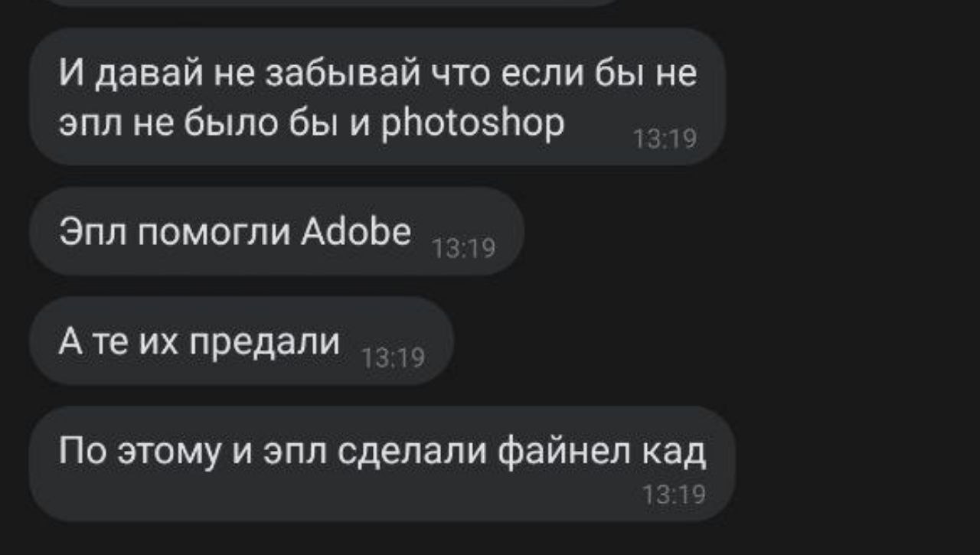
Task: Click the words "не было бы" in first message
Action: coord(234,122)
